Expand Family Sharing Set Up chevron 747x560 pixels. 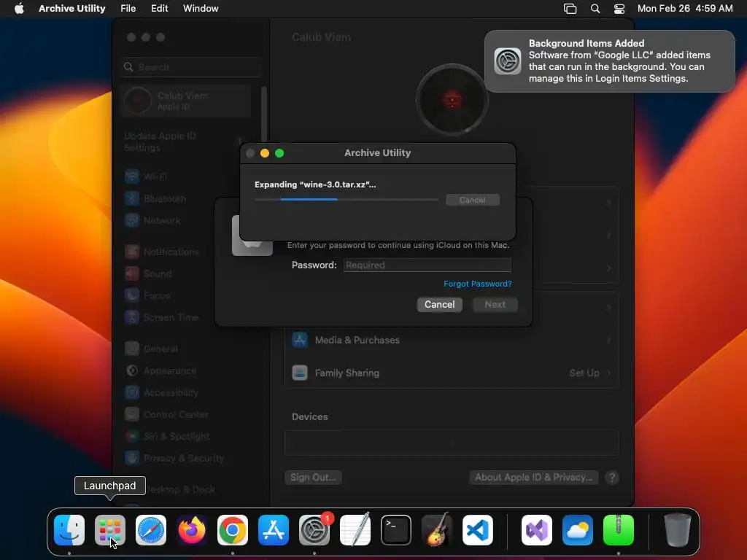(x=609, y=373)
